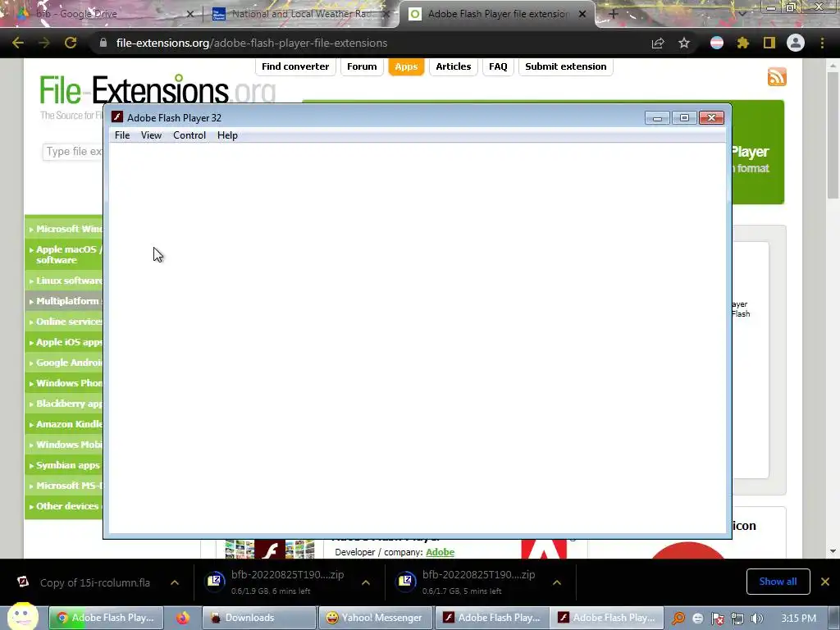This screenshot has height=630, width=840.
Task: Close the Adobe Flash Player 32 window
Action: coord(711,117)
